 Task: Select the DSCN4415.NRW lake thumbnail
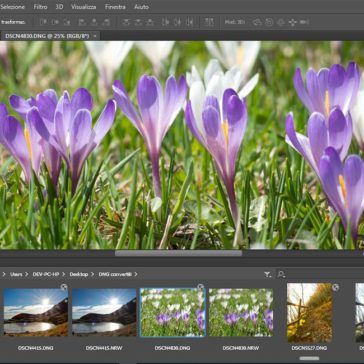(x=104, y=312)
